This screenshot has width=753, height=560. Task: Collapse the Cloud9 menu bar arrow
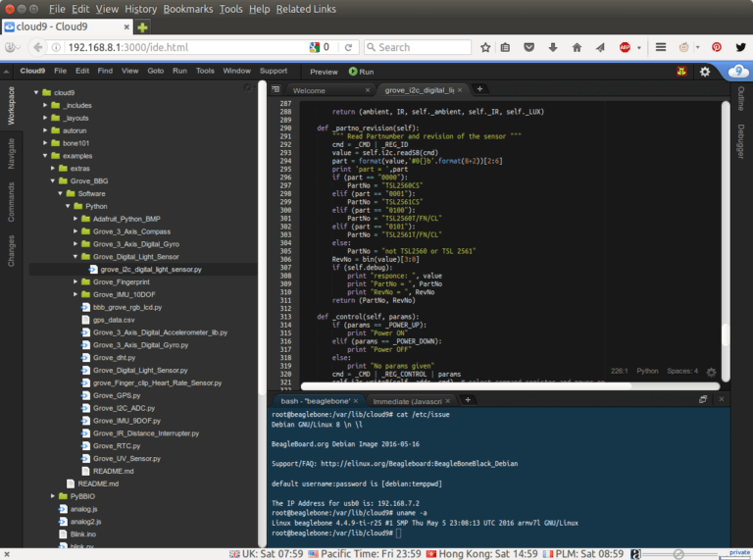pos(6,72)
